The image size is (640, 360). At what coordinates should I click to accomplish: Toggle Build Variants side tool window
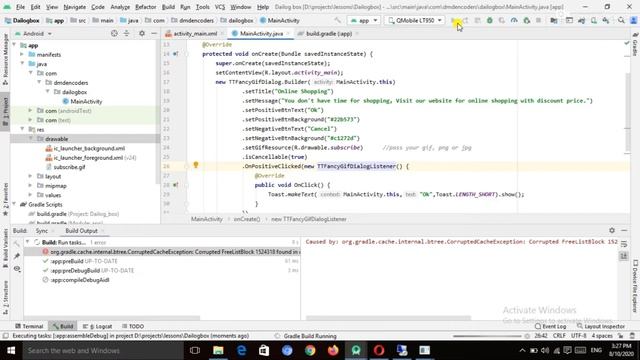click(5, 248)
